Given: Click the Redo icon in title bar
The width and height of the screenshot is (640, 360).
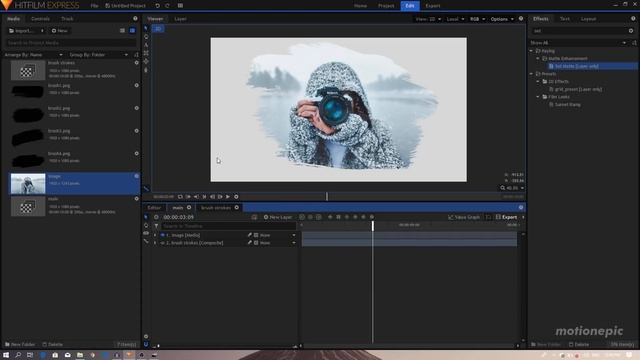Looking at the screenshot, I should coord(167,6).
